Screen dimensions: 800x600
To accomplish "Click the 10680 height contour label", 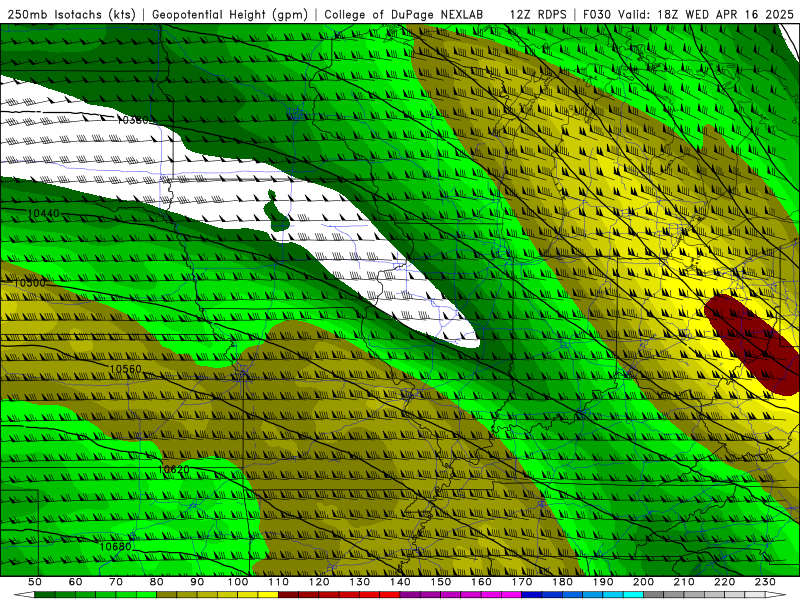I will 115,546.
